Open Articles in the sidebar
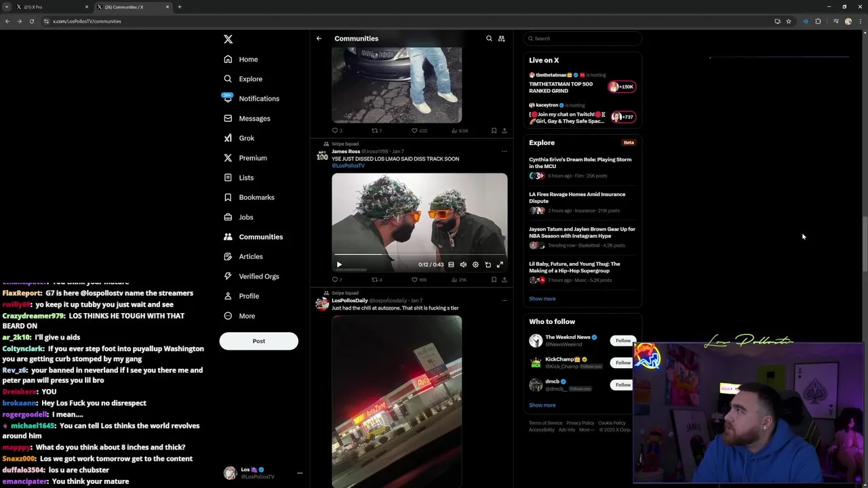 [x=243, y=257]
